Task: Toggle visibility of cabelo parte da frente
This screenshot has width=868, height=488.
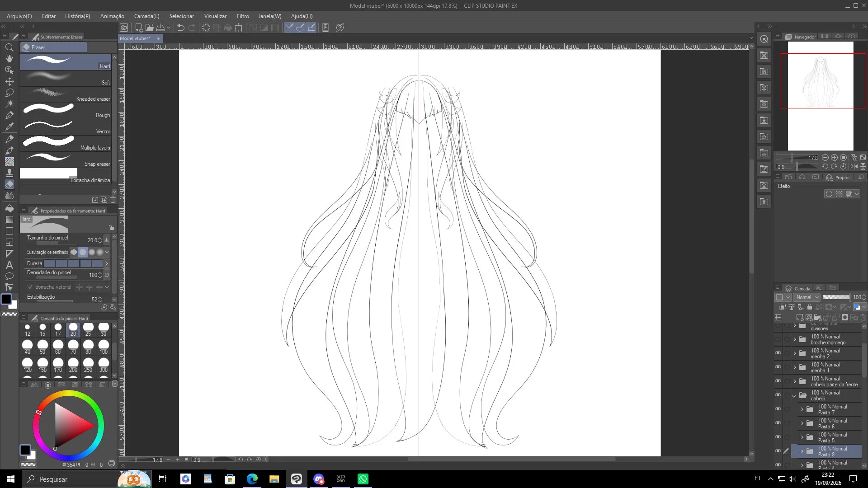Action: (778, 381)
